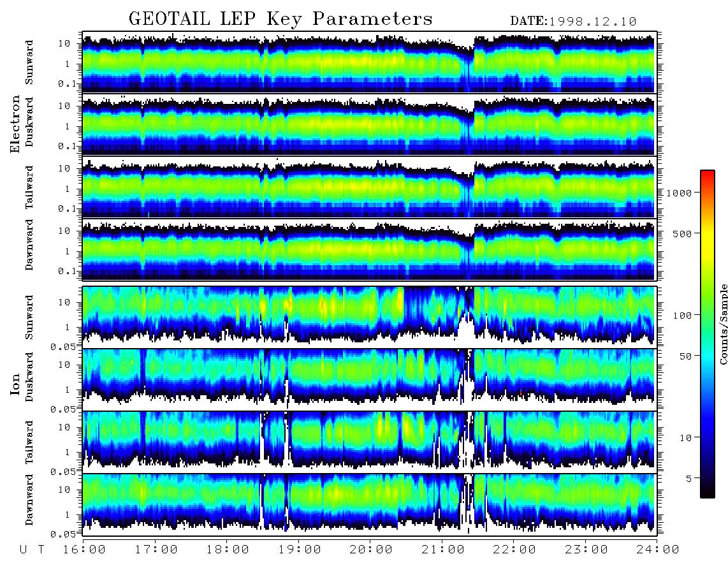This screenshot has height=561, width=728.
Task: Click the vertical Ion group label
Action: pyautogui.click(x=15, y=384)
